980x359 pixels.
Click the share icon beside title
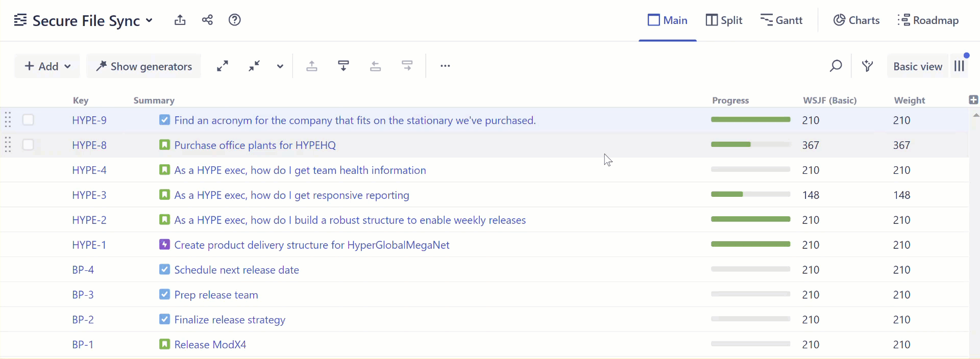pos(207,20)
